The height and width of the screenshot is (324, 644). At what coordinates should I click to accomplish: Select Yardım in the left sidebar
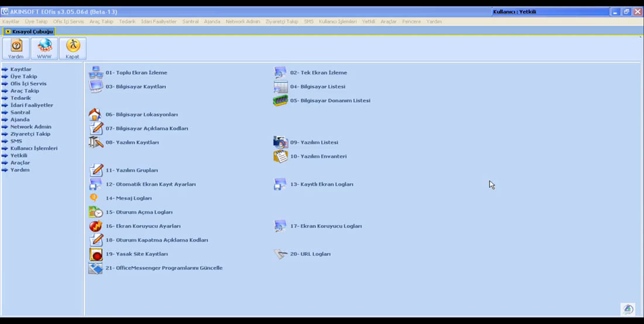[20, 170]
